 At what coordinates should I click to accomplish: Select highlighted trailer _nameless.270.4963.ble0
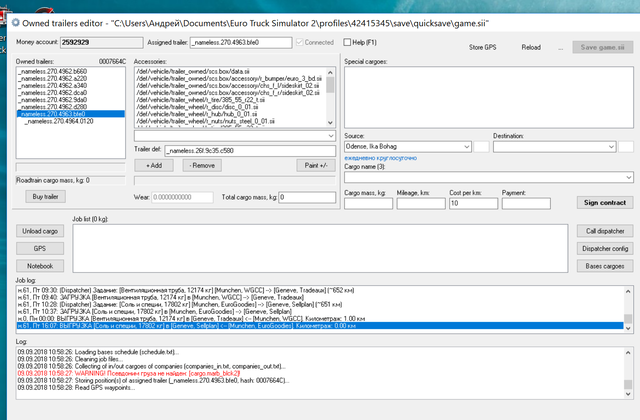pyautogui.click(x=71, y=114)
